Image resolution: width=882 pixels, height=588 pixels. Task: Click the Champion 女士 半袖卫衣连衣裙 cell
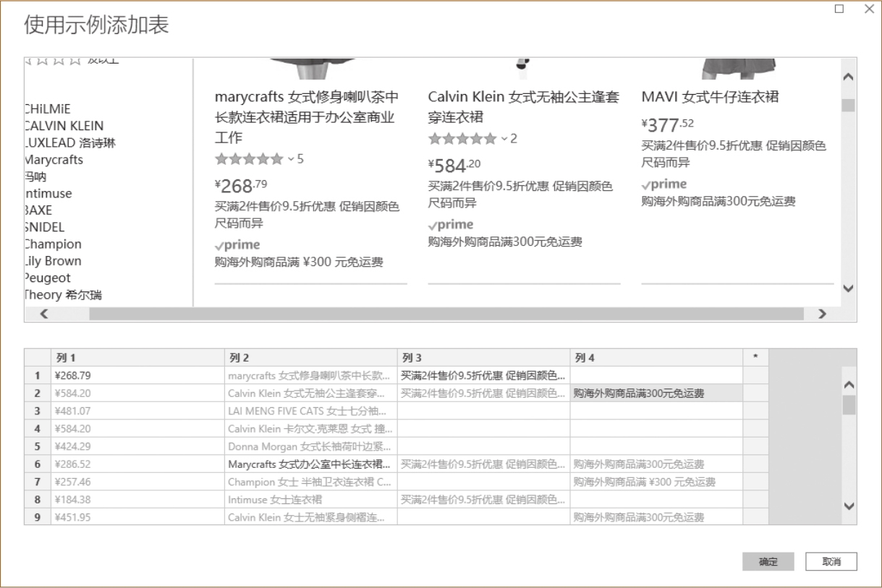pos(310,482)
